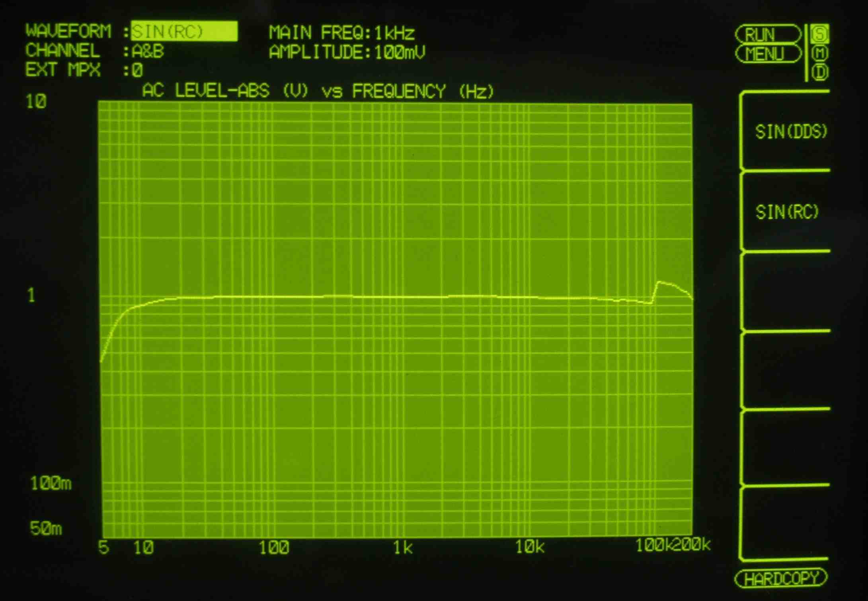Edit the AMPLITUDE 100mV field
868x601 pixels.
pos(399,53)
